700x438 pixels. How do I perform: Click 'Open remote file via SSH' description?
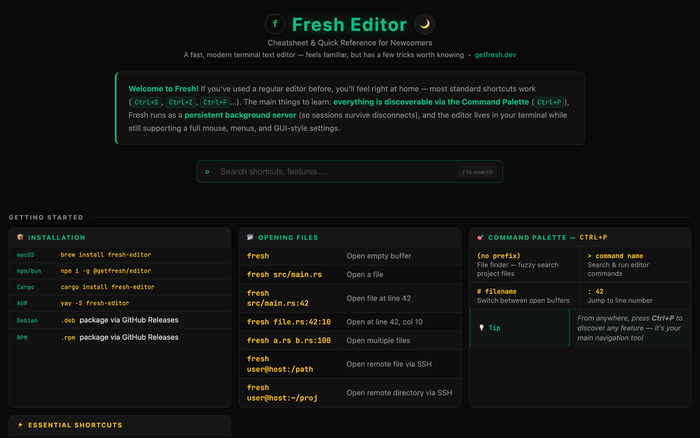[389, 364]
